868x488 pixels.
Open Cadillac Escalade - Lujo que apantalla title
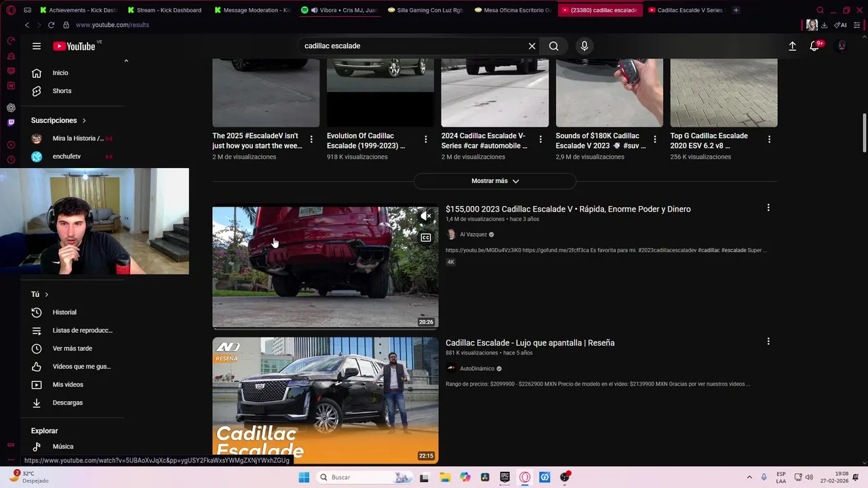point(530,343)
